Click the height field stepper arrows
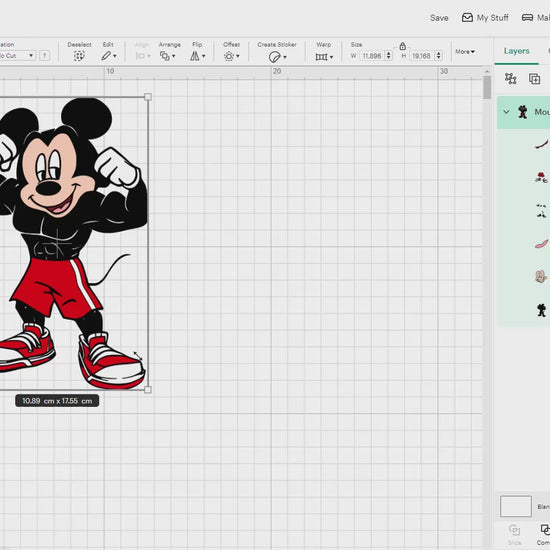The image size is (550, 550). [438, 56]
